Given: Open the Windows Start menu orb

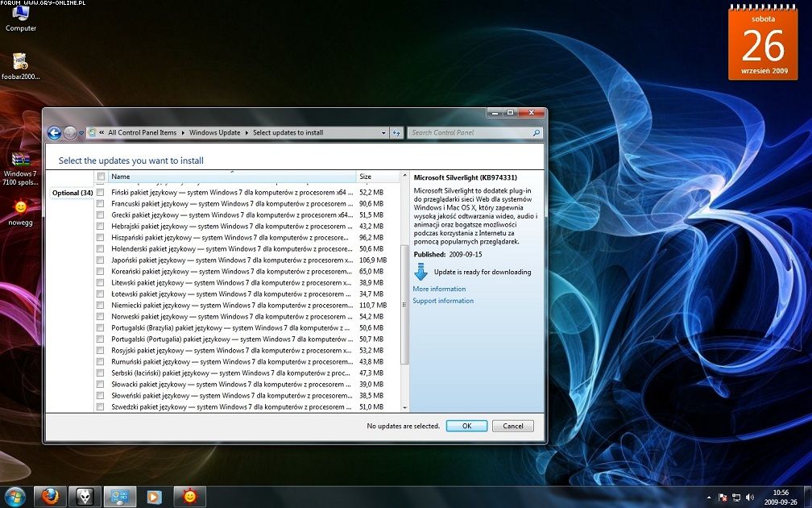Looking at the screenshot, I should (x=15, y=497).
